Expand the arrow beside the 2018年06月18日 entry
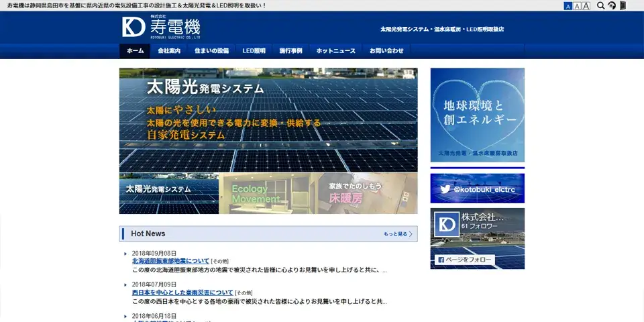 click(125, 316)
